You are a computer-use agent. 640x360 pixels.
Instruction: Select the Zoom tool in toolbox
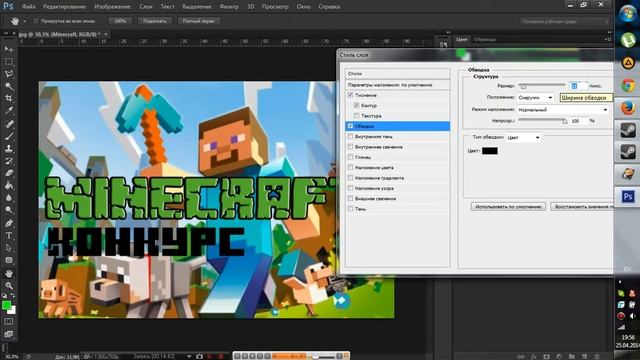(9, 285)
